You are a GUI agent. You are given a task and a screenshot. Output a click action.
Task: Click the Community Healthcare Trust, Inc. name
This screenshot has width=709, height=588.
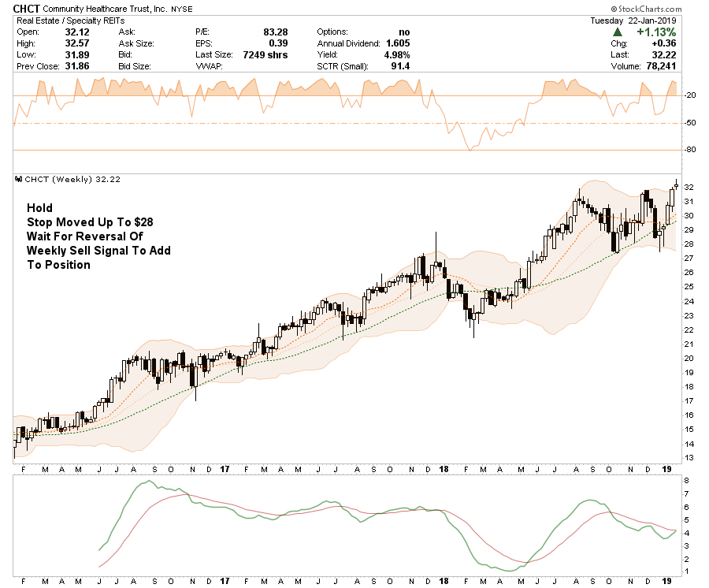pyautogui.click(x=105, y=9)
